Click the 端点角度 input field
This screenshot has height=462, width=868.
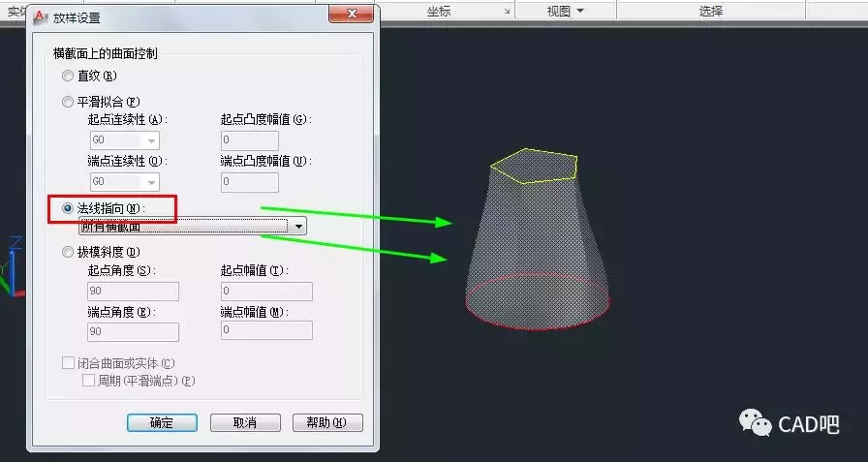pos(133,331)
